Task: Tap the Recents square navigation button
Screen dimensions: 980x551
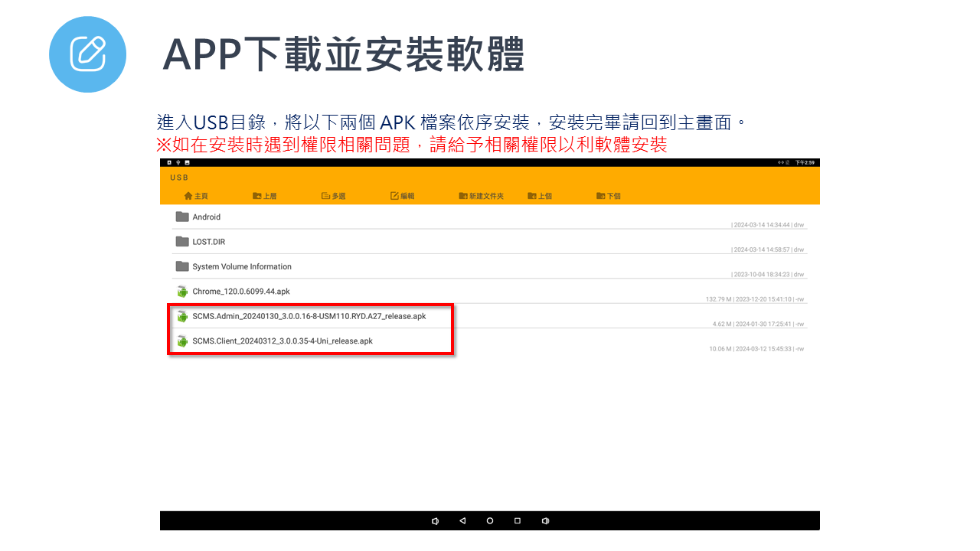Action: (x=517, y=520)
